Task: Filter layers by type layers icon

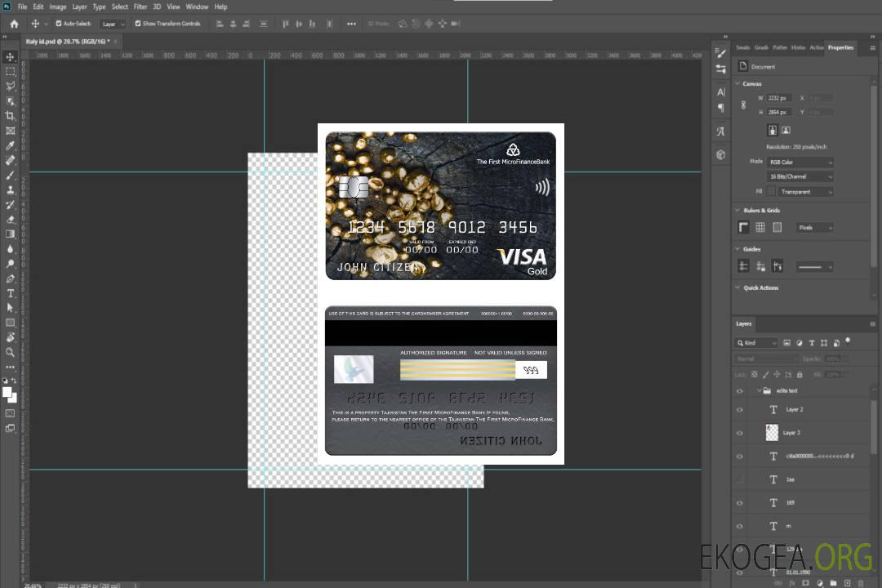Action: click(811, 343)
